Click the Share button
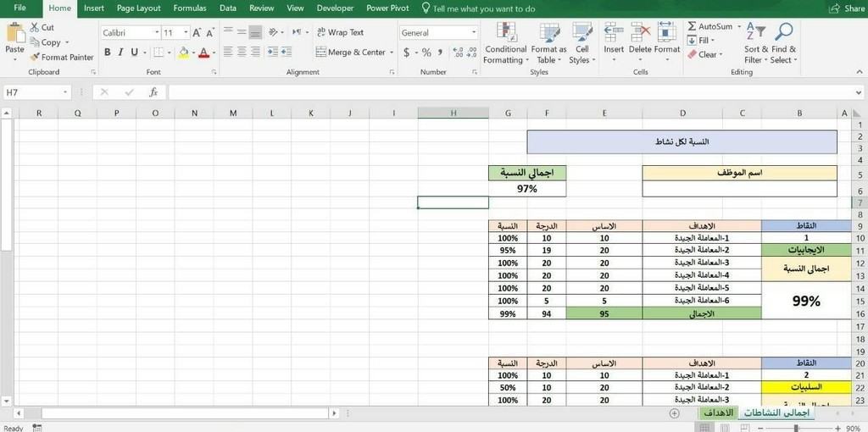This screenshot has width=868, height=432. [x=847, y=8]
